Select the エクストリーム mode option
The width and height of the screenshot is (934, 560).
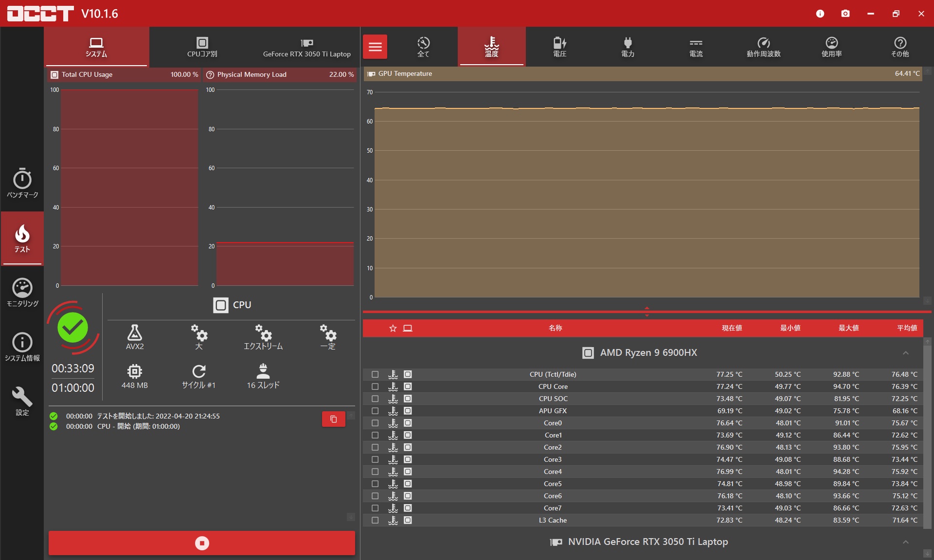pyautogui.click(x=263, y=337)
